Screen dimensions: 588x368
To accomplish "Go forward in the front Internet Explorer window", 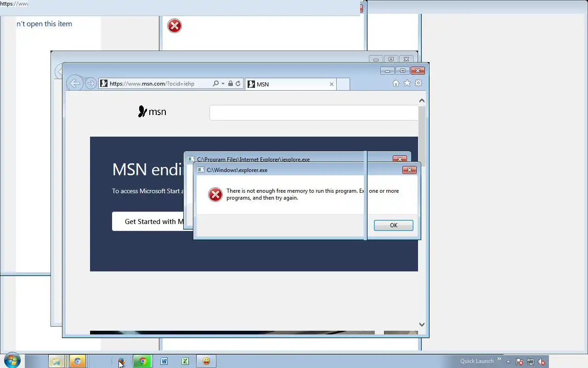I will coord(91,83).
